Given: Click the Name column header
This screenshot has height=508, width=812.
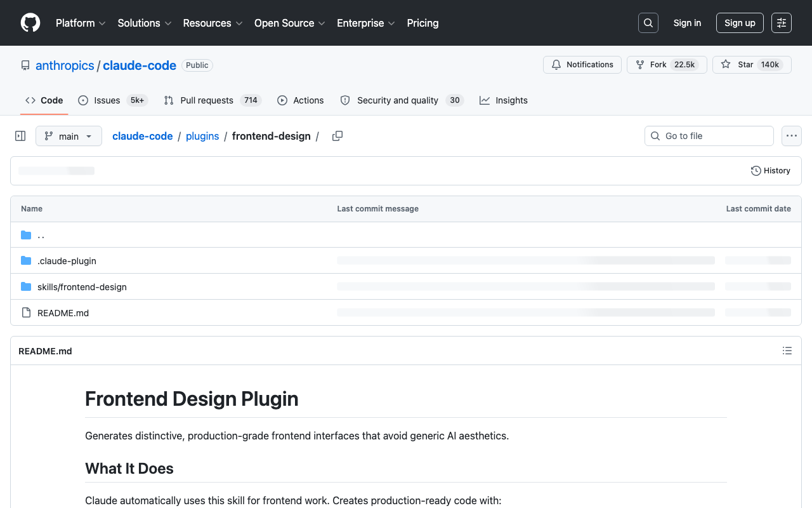Looking at the screenshot, I should 32,209.
